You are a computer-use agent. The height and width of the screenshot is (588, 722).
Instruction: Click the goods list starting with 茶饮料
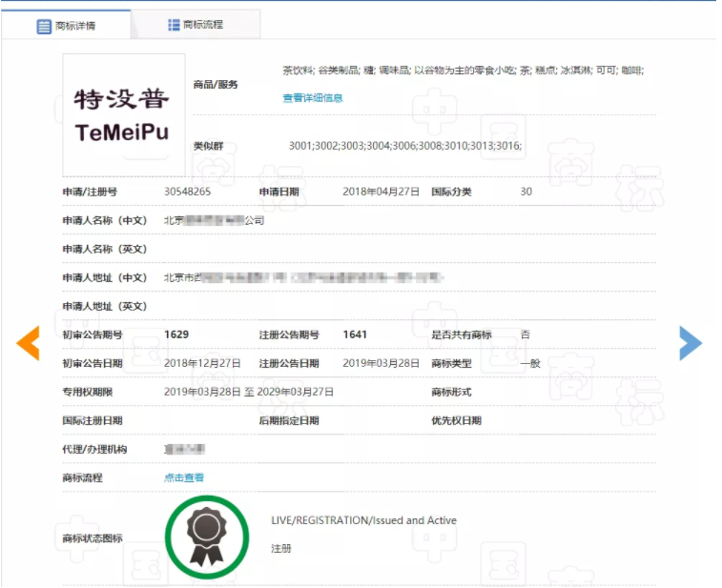click(463, 71)
